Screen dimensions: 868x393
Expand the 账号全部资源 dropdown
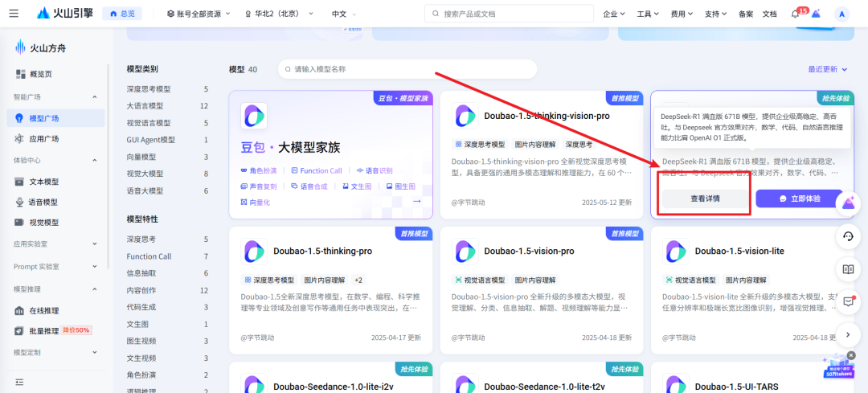(199, 14)
